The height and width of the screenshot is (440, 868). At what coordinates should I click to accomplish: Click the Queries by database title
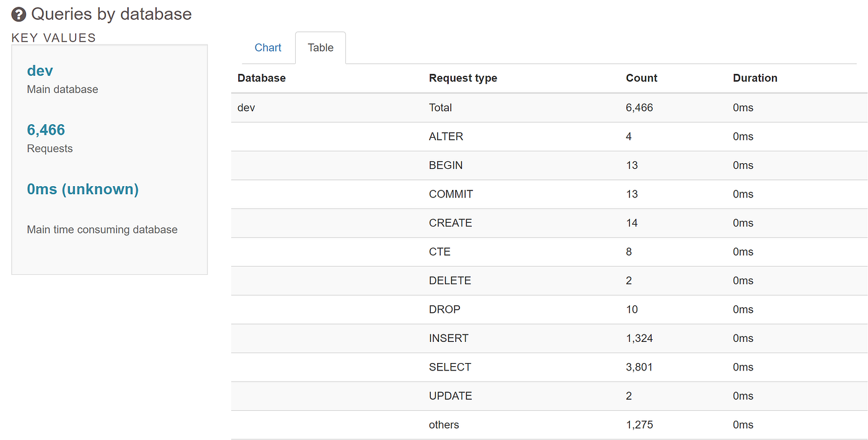112,14
